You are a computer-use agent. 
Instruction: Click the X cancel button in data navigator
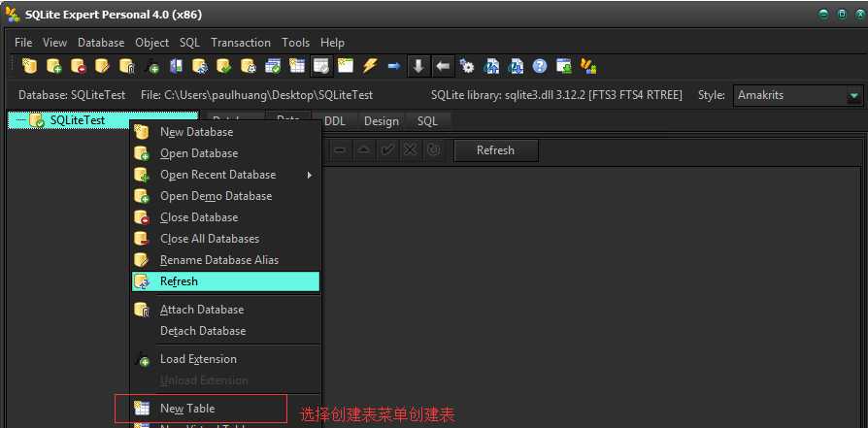[x=410, y=150]
